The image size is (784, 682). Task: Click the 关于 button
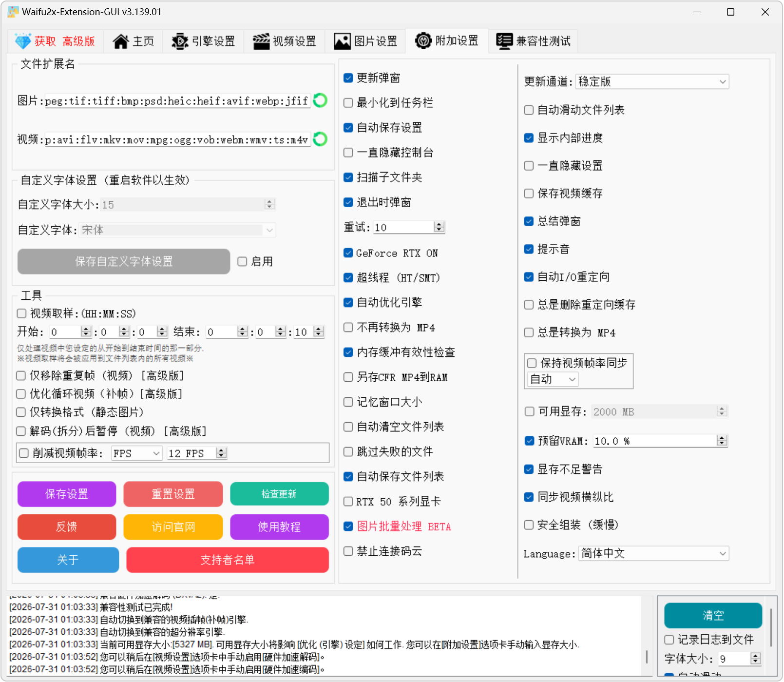[68, 560]
